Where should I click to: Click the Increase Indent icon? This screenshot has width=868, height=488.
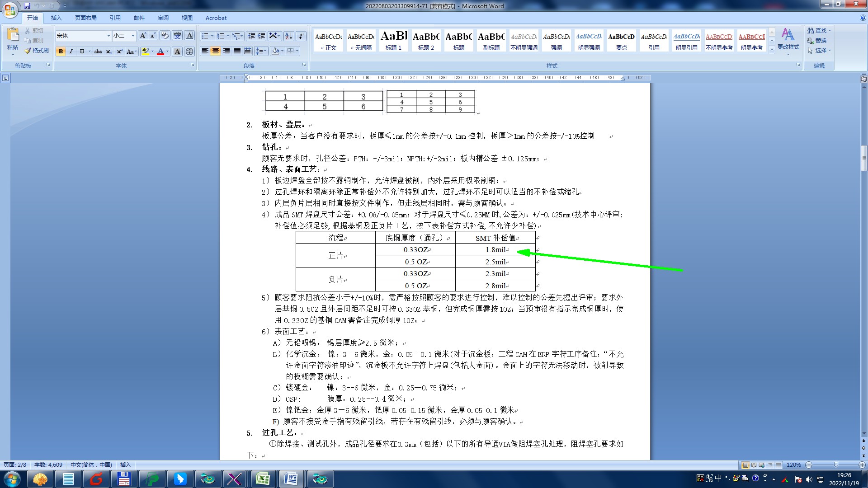262,36
